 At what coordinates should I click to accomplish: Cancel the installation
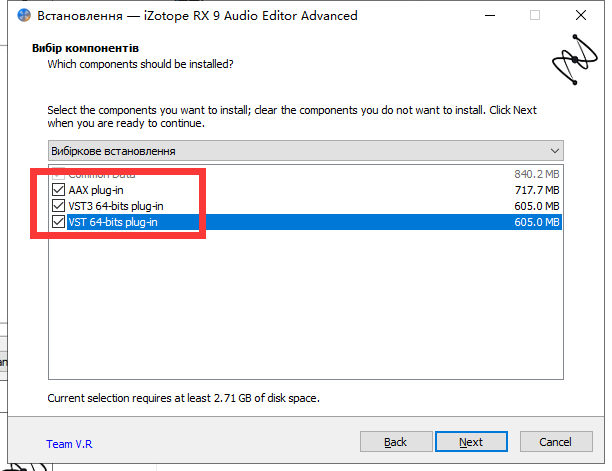[x=555, y=442]
